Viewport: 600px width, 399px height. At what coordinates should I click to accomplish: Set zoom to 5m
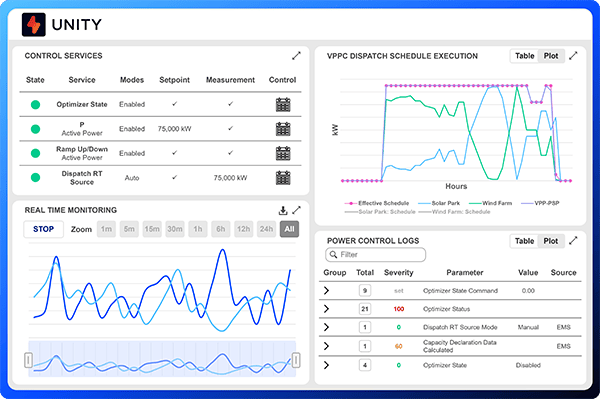(x=129, y=229)
